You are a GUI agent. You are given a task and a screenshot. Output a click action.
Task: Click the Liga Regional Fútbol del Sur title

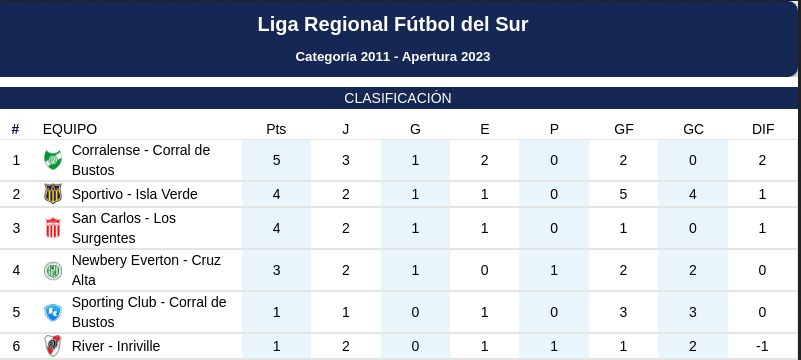[392, 25]
